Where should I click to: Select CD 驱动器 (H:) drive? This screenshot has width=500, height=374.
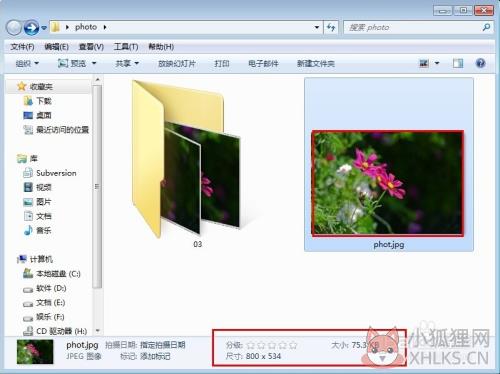(x=62, y=331)
